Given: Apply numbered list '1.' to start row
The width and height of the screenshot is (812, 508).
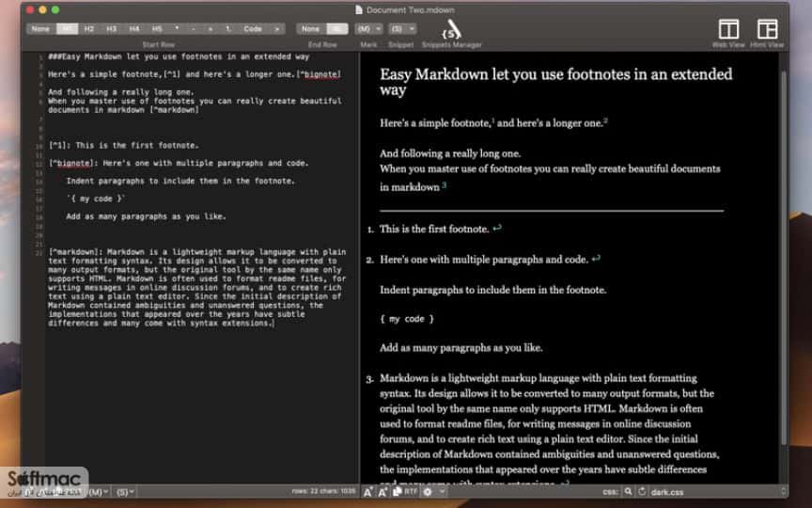Looking at the screenshot, I should click(x=228, y=29).
